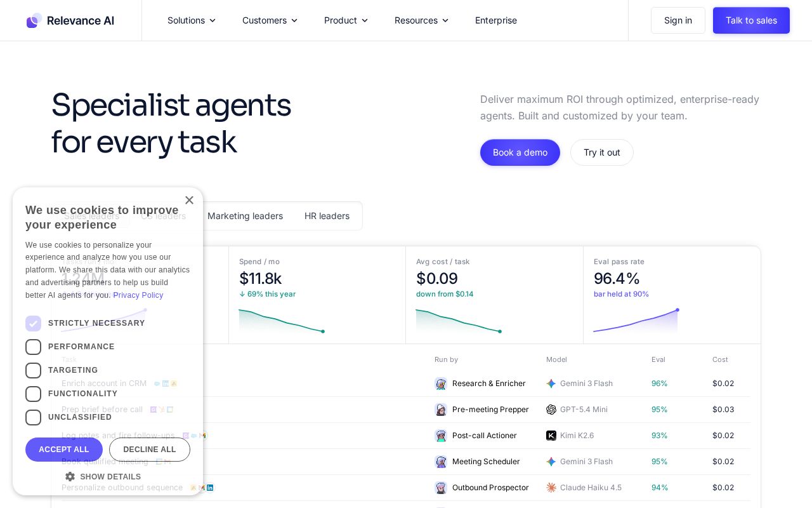The height and width of the screenshot is (508, 812).
Task: Click the 'Specialist agents for every task' heading
Action: pos(171,123)
